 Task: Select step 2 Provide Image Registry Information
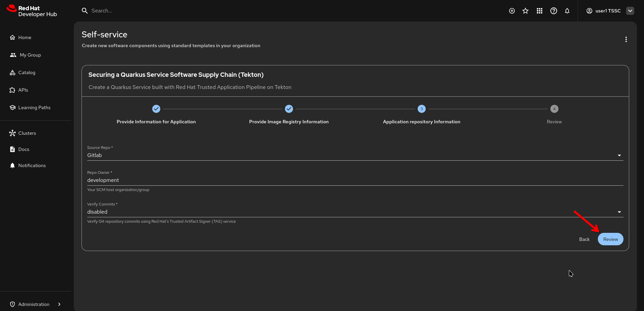click(289, 109)
